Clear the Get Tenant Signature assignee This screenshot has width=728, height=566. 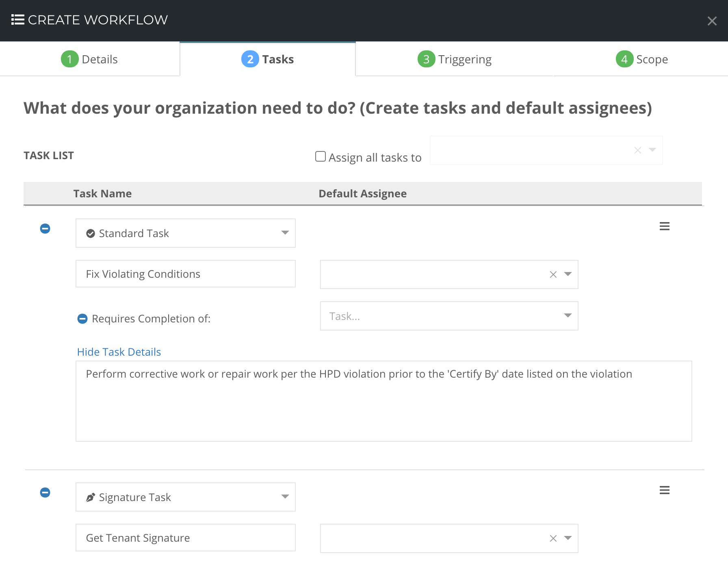(553, 538)
